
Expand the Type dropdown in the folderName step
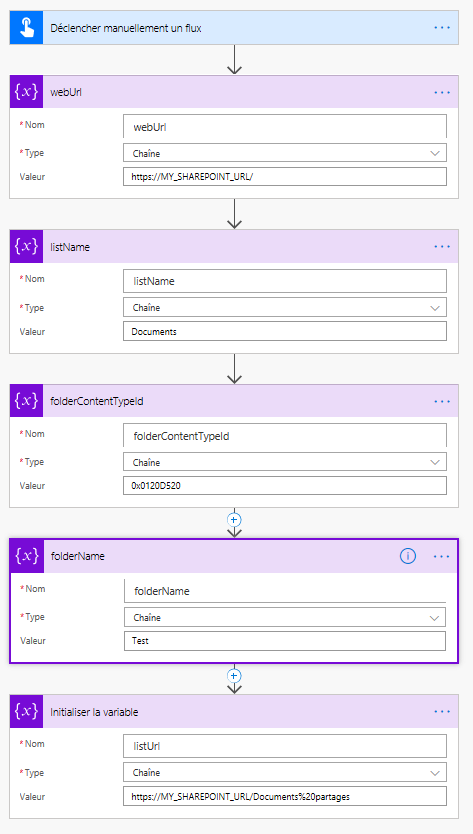click(x=285, y=617)
